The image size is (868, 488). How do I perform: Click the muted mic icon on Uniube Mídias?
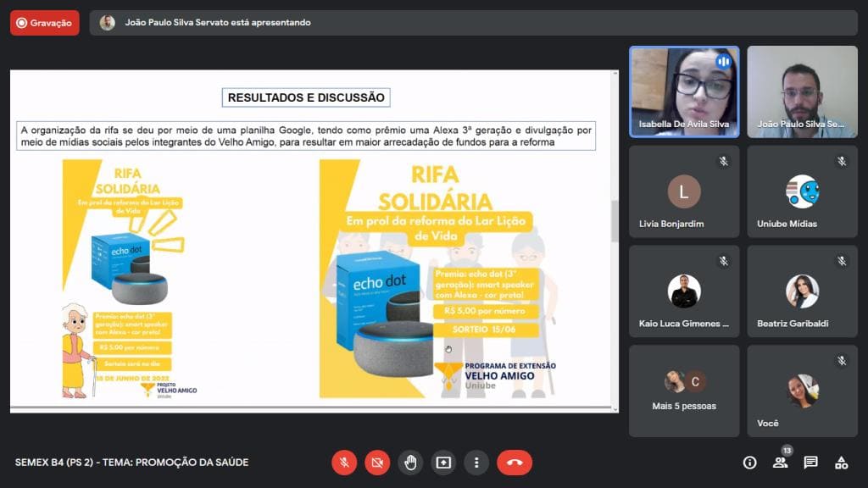click(x=842, y=162)
